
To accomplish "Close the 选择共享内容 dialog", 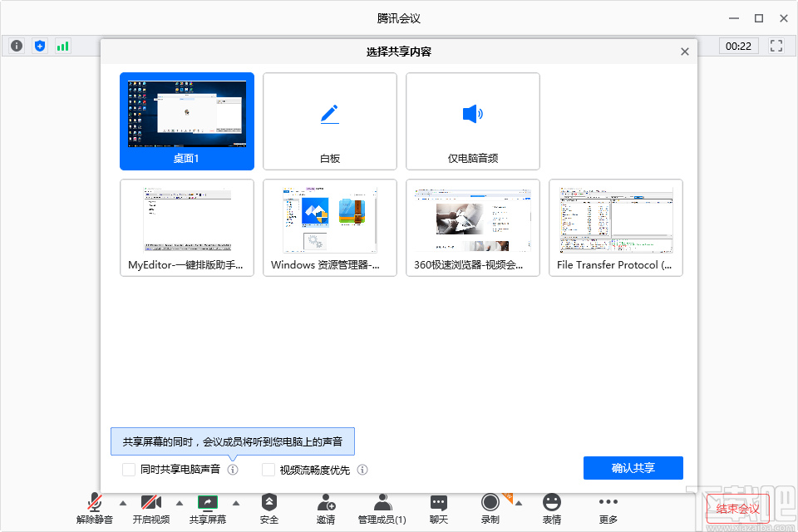I will (685, 52).
